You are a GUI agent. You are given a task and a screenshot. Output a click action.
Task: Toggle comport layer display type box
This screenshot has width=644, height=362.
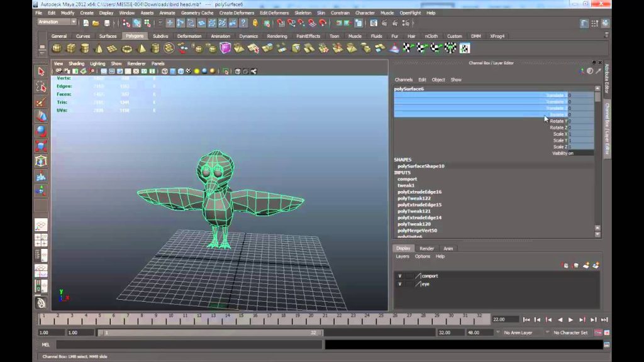point(409,277)
